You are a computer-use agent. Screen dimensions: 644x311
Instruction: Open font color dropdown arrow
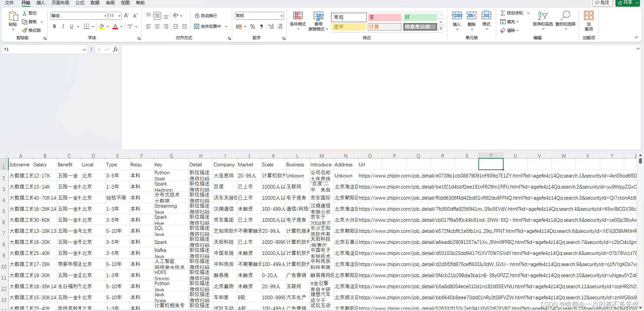(x=121, y=27)
